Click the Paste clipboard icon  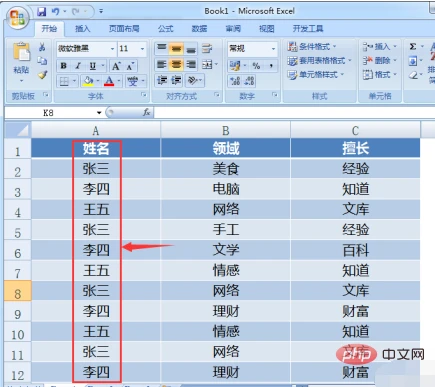tap(21, 52)
